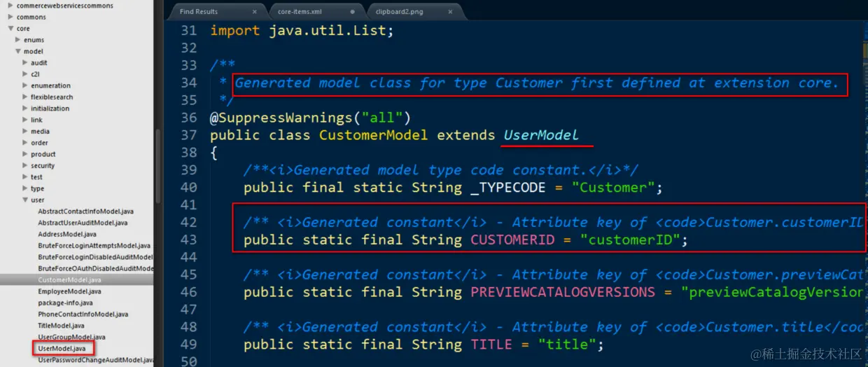Switch to the clipboard2.png tab
Viewport: 868px width, 367px height.
pyautogui.click(x=399, y=12)
